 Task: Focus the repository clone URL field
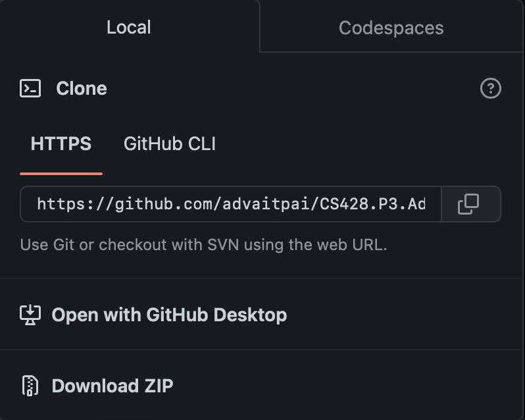(x=231, y=204)
